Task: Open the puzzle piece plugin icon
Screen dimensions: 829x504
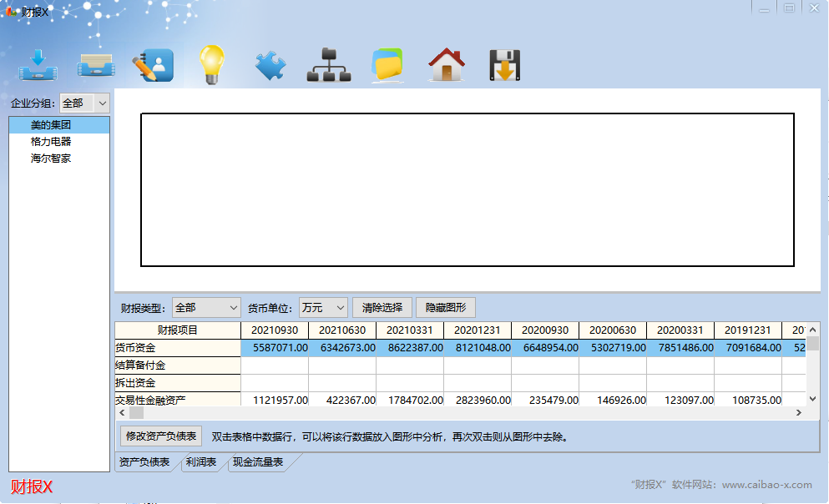Action: [270, 64]
